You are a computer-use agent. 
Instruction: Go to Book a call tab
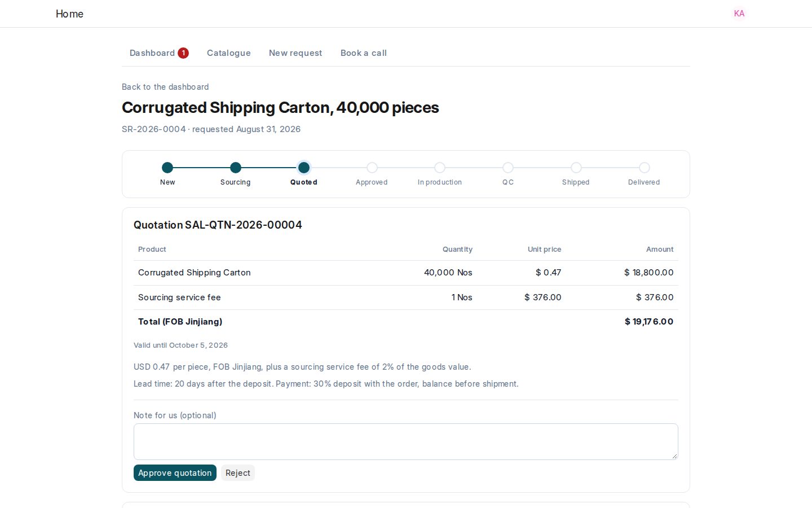(364, 53)
